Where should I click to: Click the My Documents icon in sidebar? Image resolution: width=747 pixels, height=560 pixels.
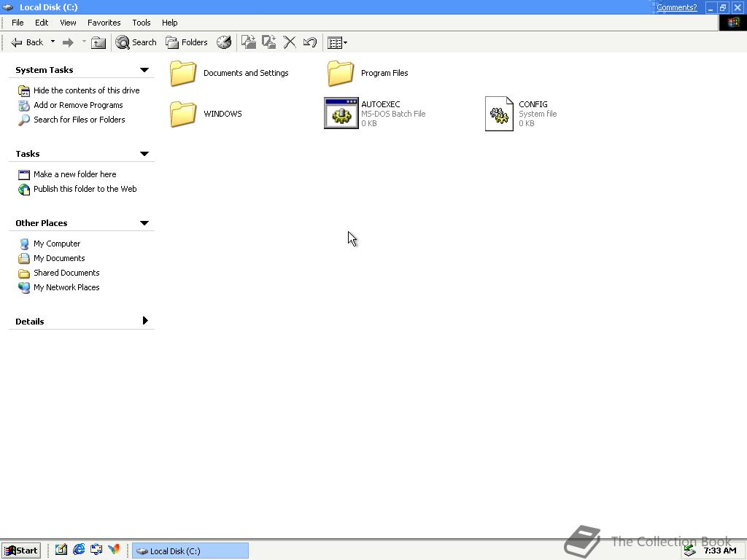click(24, 259)
